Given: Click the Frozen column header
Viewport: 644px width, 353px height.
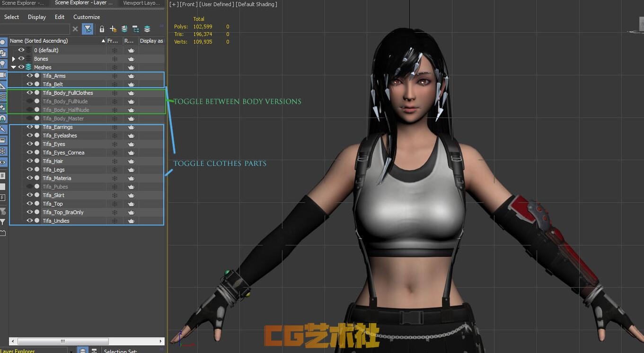Looking at the screenshot, I should 115,41.
